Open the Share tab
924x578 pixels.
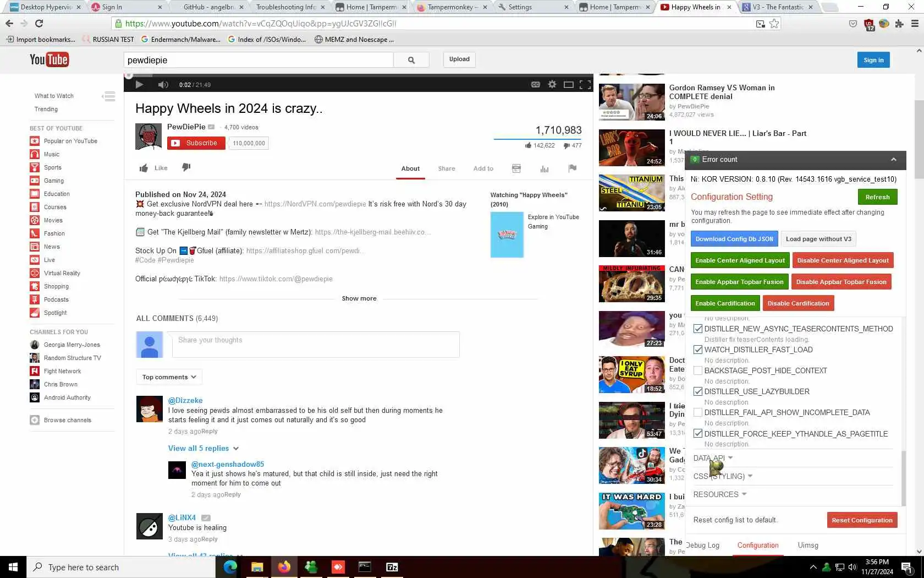pyautogui.click(x=447, y=168)
